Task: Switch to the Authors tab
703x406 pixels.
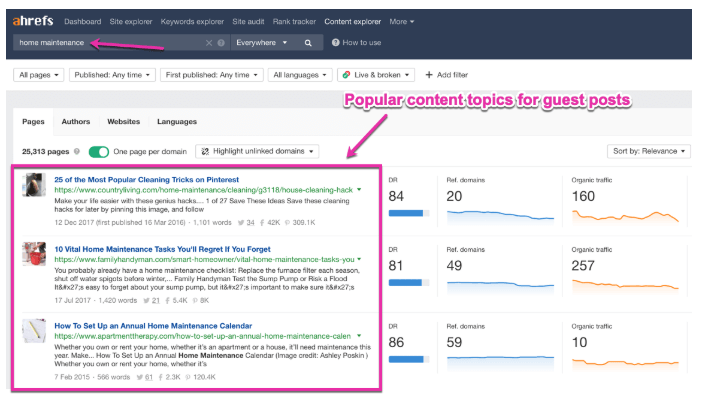Action: 76,121
